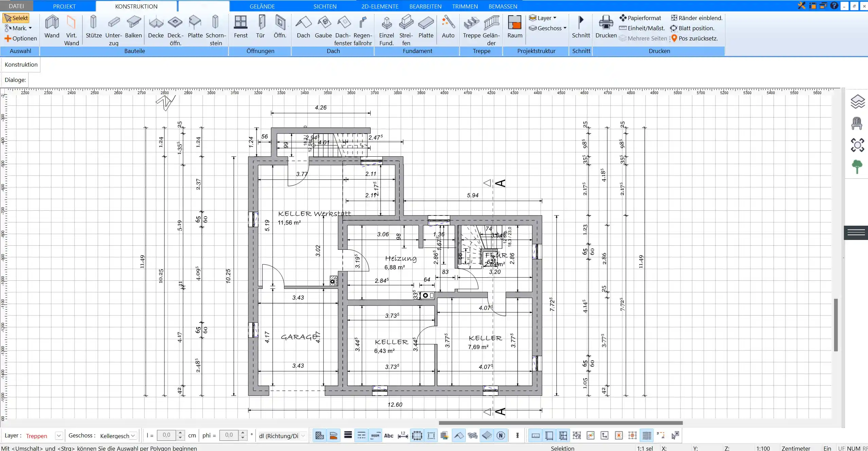Activate the Balken tool

133,27
